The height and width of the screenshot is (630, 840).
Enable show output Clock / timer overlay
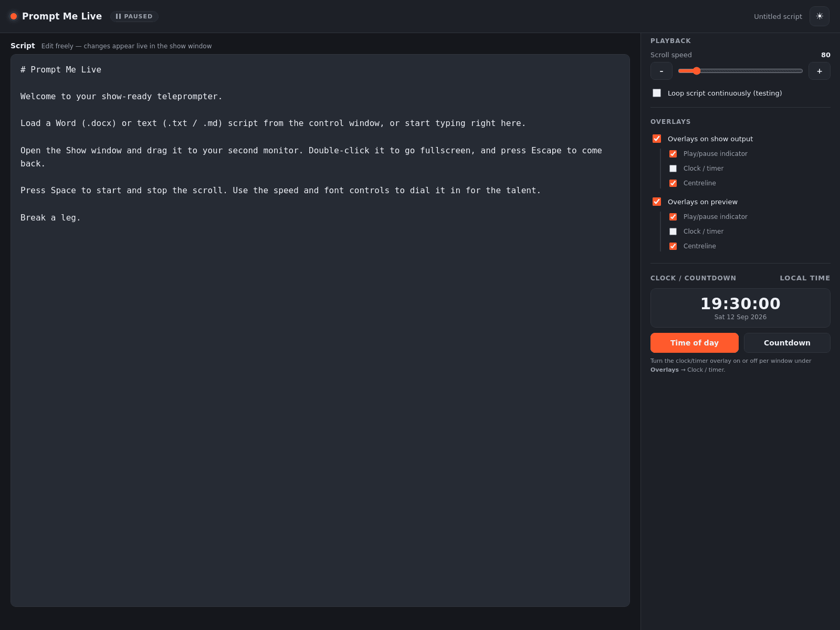(x=673, y=169)
